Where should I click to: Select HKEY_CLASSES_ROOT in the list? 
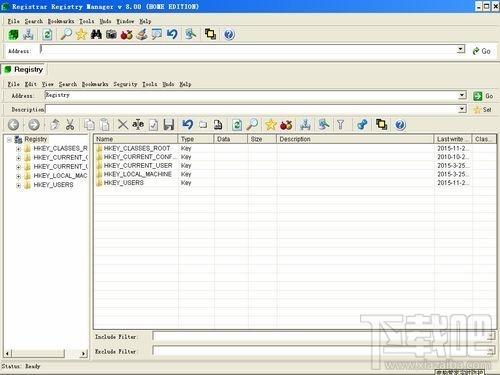point(137,148)
